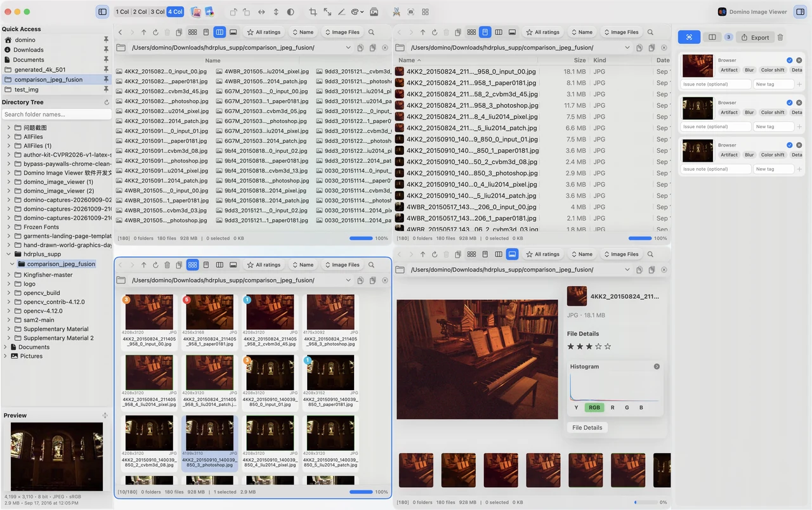Click the Blur tag on the second issue card
812x510 pixels.
point(749,112)
